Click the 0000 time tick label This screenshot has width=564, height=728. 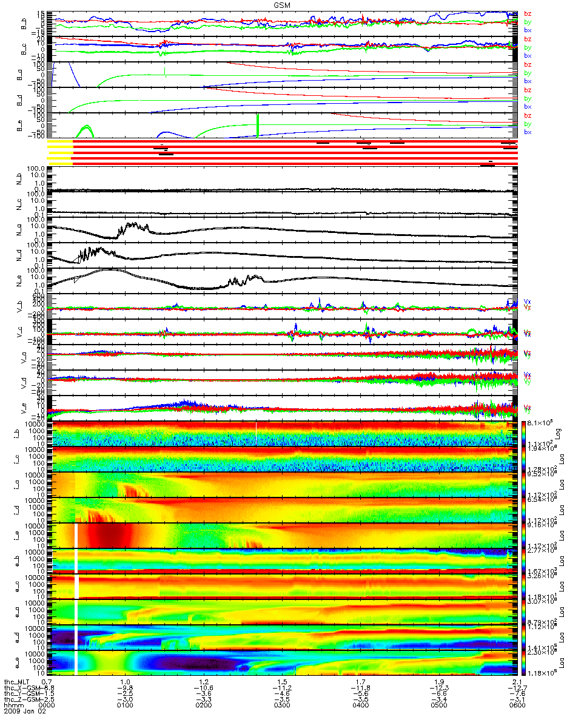pos(47,706)
